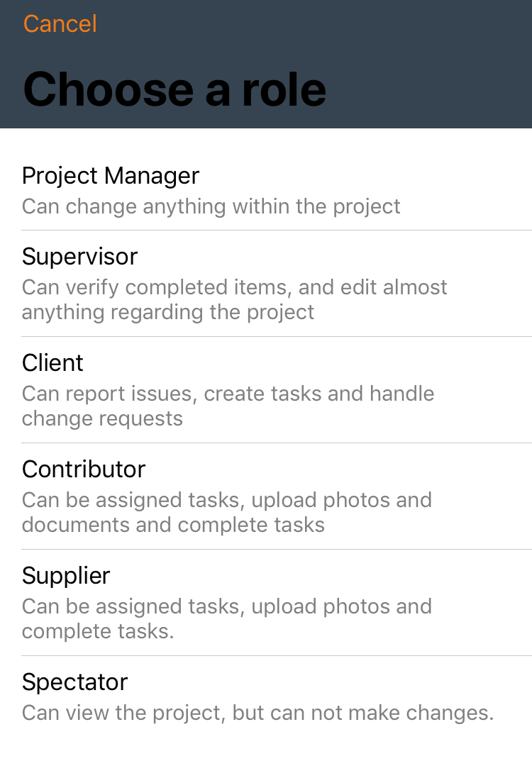Click the 'change requests' text line

point(102,418)
